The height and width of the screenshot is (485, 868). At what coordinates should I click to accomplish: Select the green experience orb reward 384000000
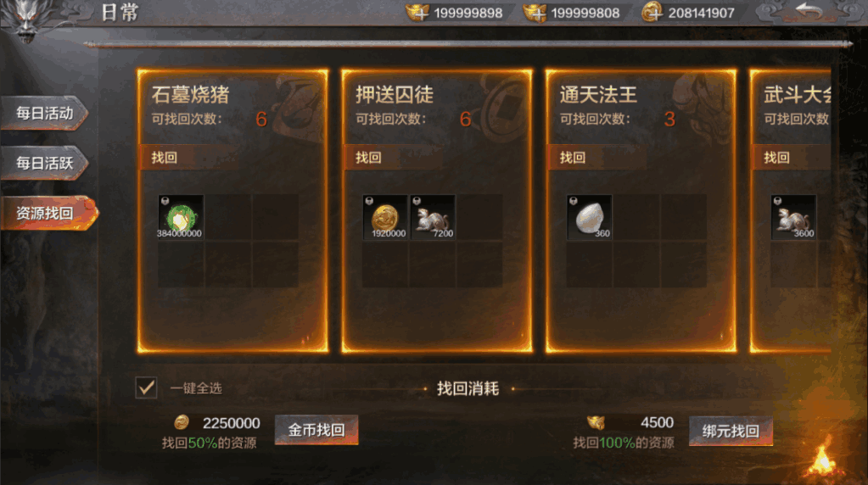coord(181,217)
